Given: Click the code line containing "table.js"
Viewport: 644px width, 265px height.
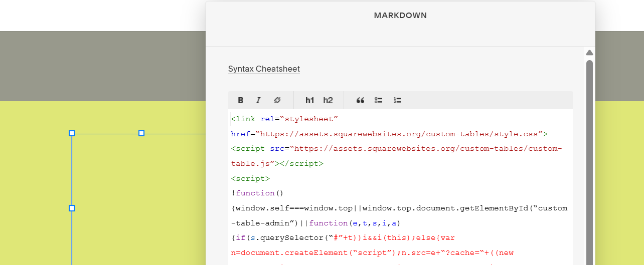Looking at the screenshot, I should tap(277, 163).
